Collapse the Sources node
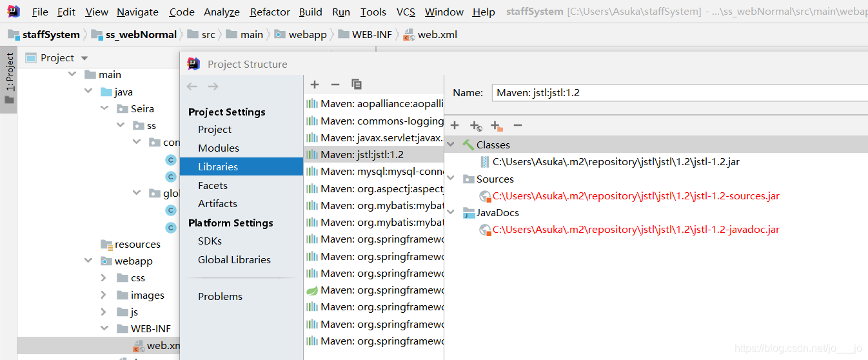Viewport: 868px width, 360px height. pyautogui.click(x=451, y=179)
